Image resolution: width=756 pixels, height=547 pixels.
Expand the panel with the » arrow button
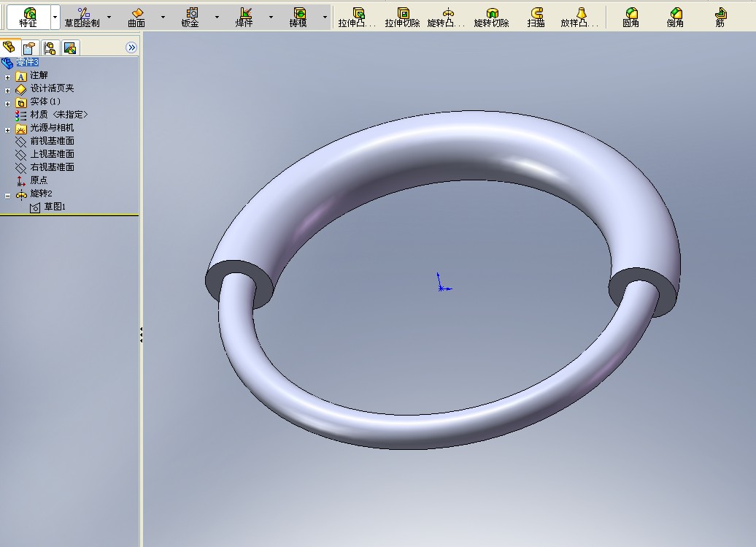click(x=131, y=47)
